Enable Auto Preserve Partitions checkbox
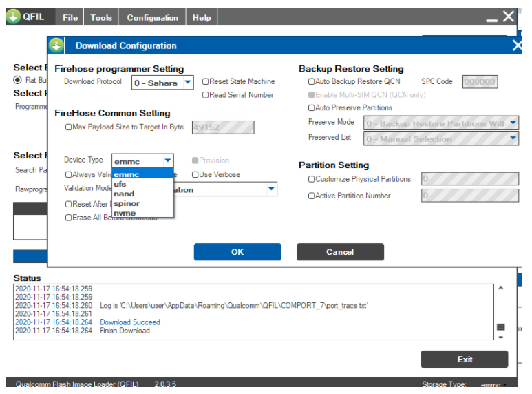532x394 pixels. pos(311,108)
